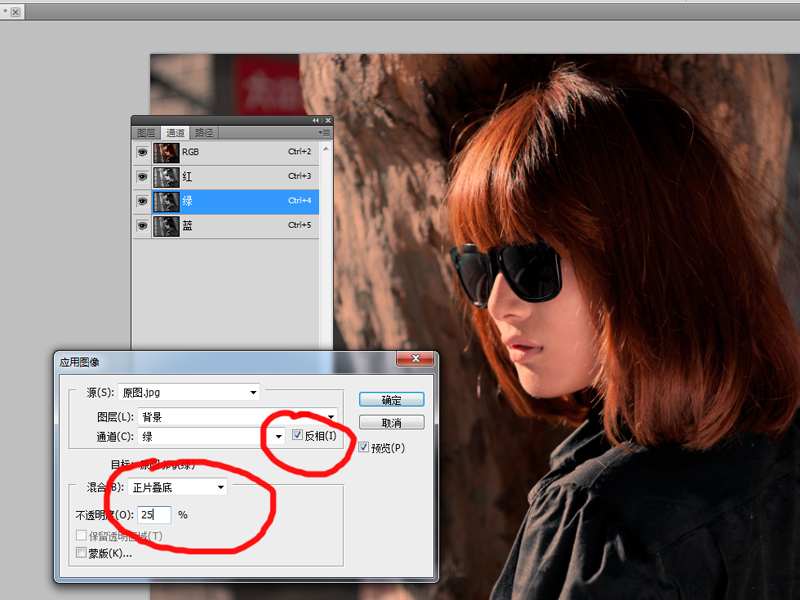Switch to the 图层 tab

coord(146,132)
